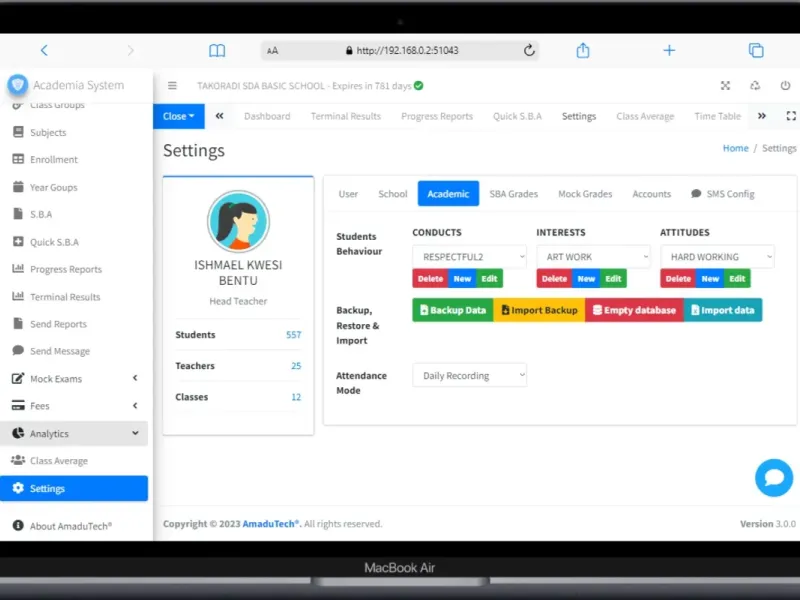The image size is (800, 600).
Task: Expand the Mock Exams sidebar menu
Action: tap(74, 379)
